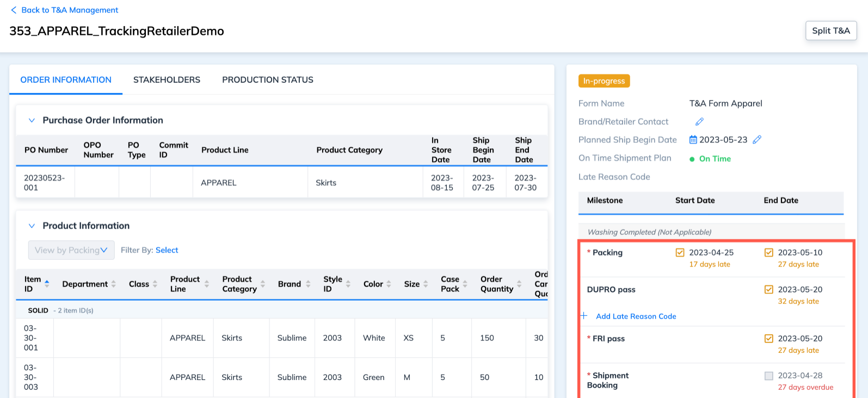Click the In-progress status badge
Viewport: 868px width, 398px height.
click(x=604, y=81)
